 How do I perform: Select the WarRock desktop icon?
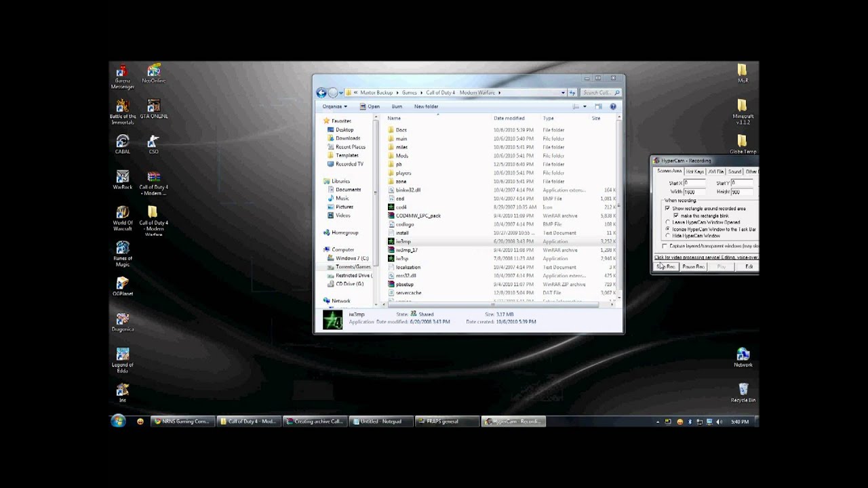122,180
